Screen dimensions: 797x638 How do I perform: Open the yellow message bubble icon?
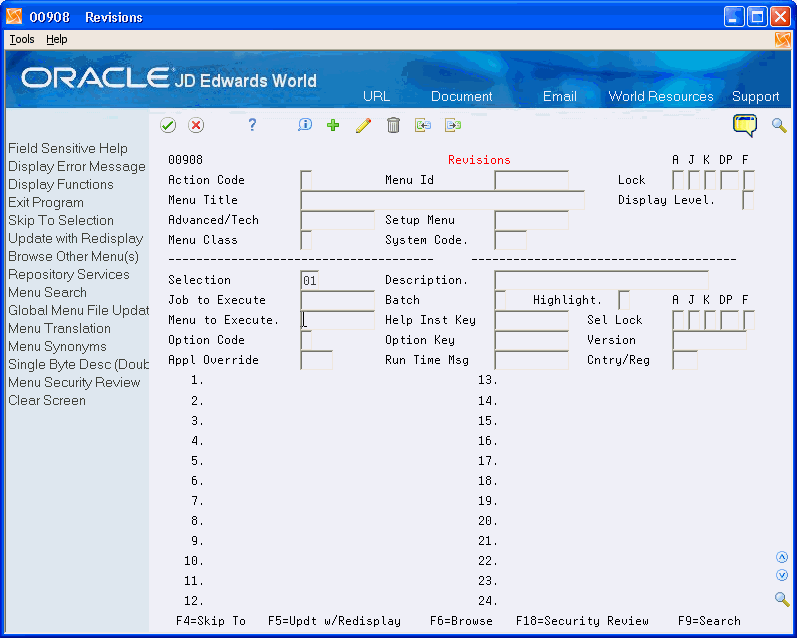[x=745, y=125]
